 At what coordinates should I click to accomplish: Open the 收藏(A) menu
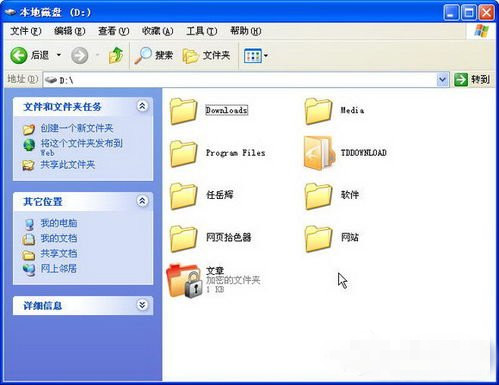click(157, 31)
